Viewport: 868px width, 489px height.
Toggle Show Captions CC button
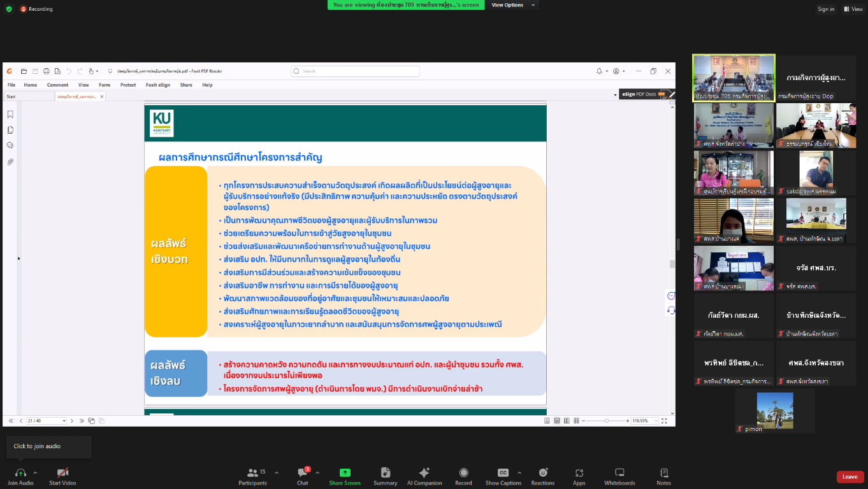click(x=503, y=476)
